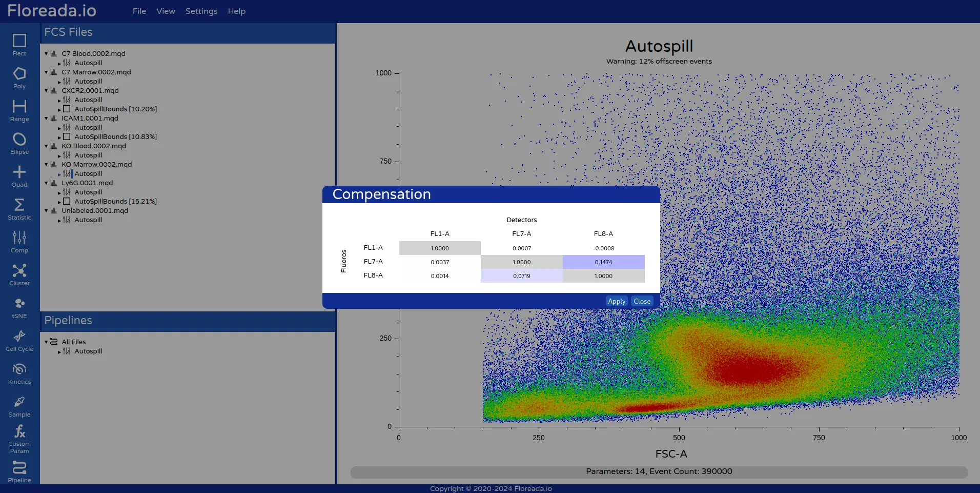Open the Cell Cycle tool
980x493 pixels.
tap(19, 340)
